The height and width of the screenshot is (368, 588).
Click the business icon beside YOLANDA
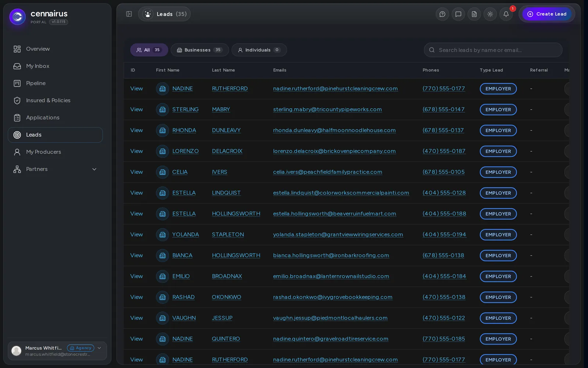[162, 235]
